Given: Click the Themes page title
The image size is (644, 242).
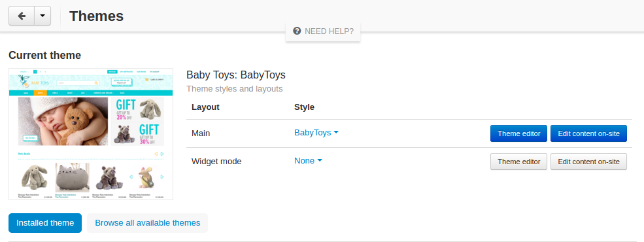Looking at the screenshot, I should tap(97, 16).
